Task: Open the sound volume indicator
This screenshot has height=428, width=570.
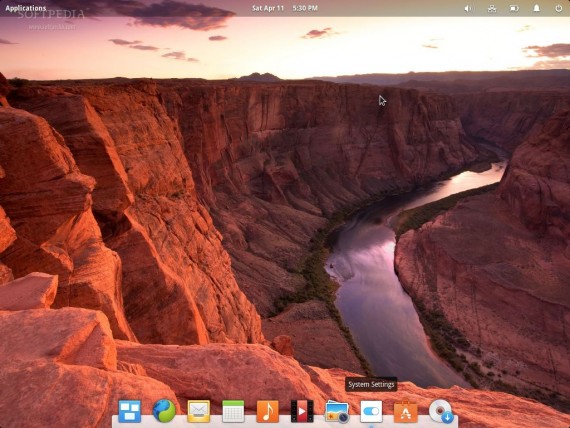Action: pos(468,8)
